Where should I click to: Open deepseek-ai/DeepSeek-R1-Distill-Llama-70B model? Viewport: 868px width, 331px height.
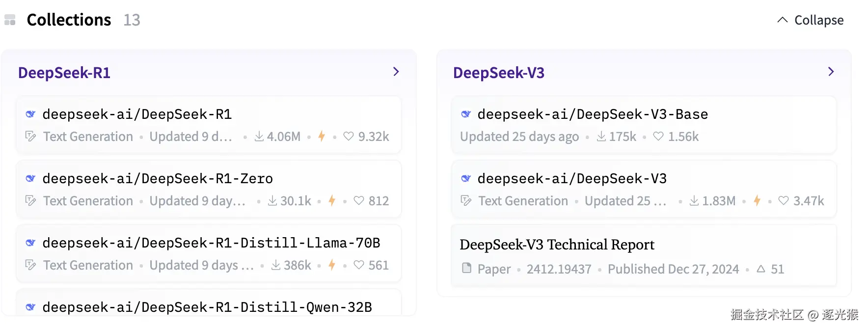click(211, 243)
